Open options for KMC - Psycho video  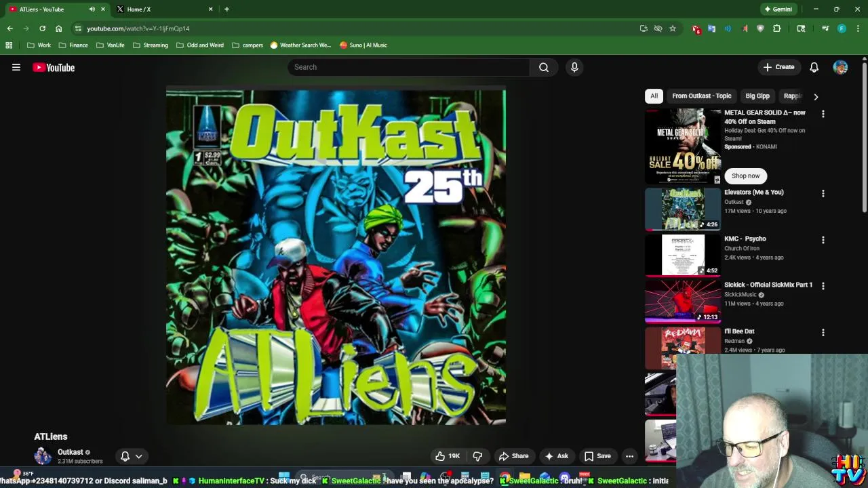(x=823, y=240)
